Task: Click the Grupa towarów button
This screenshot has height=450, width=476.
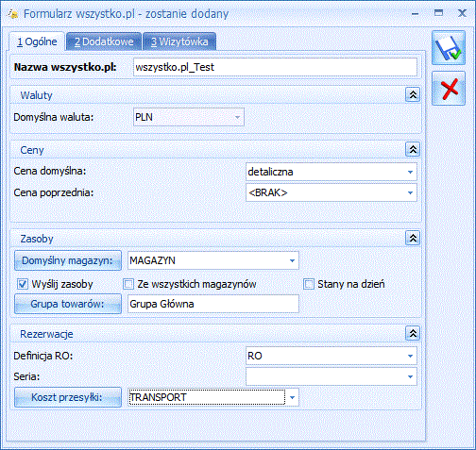Action: (68, 304)
